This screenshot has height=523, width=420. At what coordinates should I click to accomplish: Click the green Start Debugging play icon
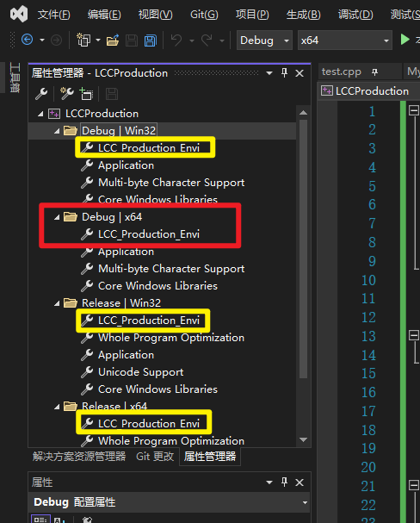pyautogui.click(x=405, y=40)
